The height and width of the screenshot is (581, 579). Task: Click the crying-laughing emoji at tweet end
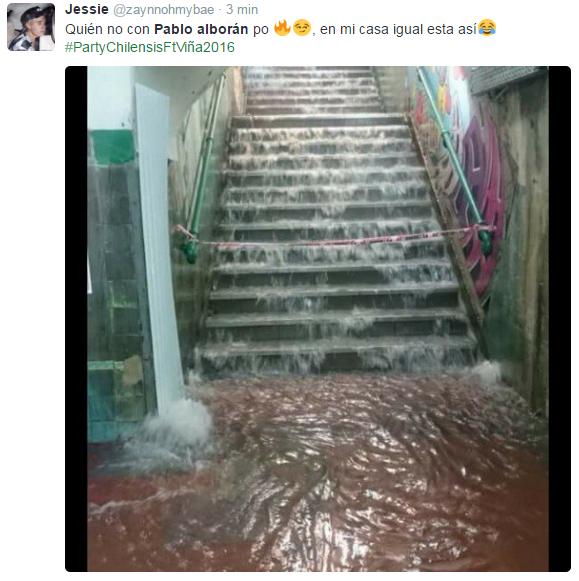click(x=487, y=28)
